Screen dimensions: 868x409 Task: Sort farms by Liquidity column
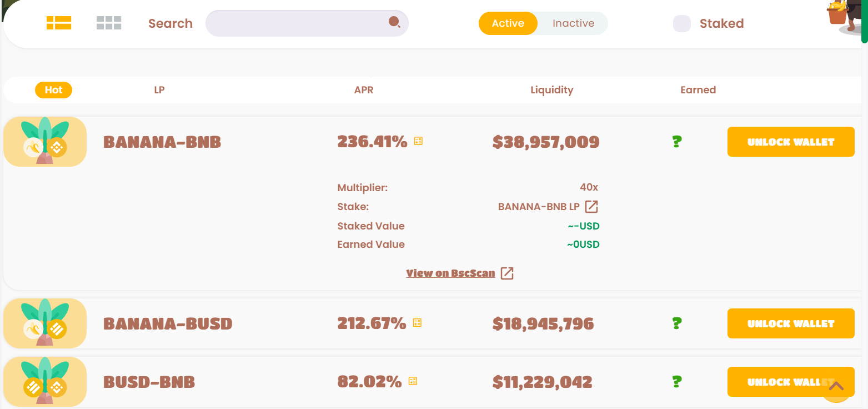552,90
